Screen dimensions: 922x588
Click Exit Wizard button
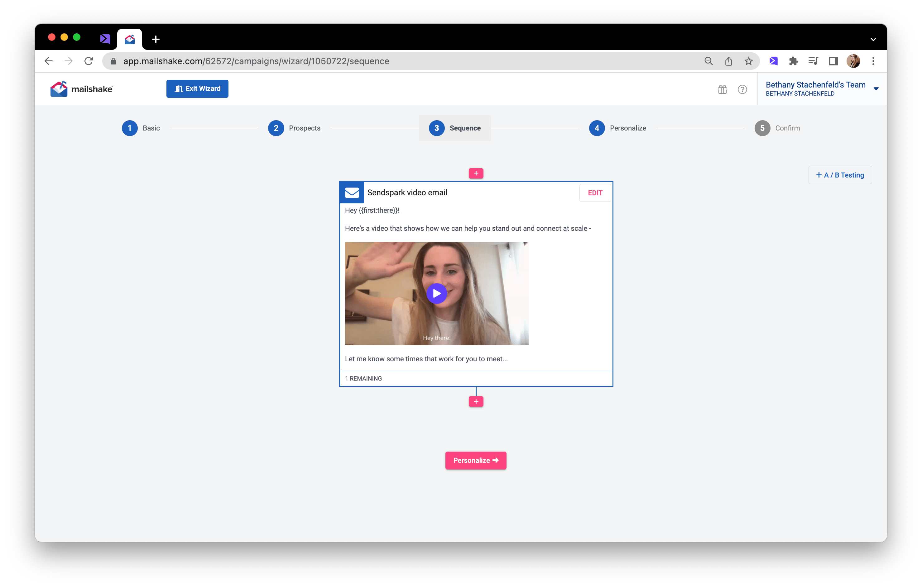[197, 89]
